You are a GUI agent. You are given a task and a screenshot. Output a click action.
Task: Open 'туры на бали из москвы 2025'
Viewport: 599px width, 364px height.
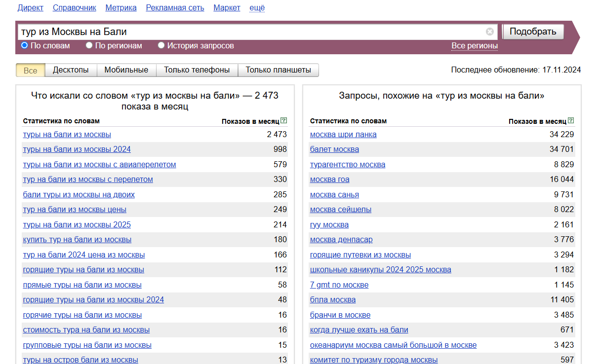tap(77, 225)
